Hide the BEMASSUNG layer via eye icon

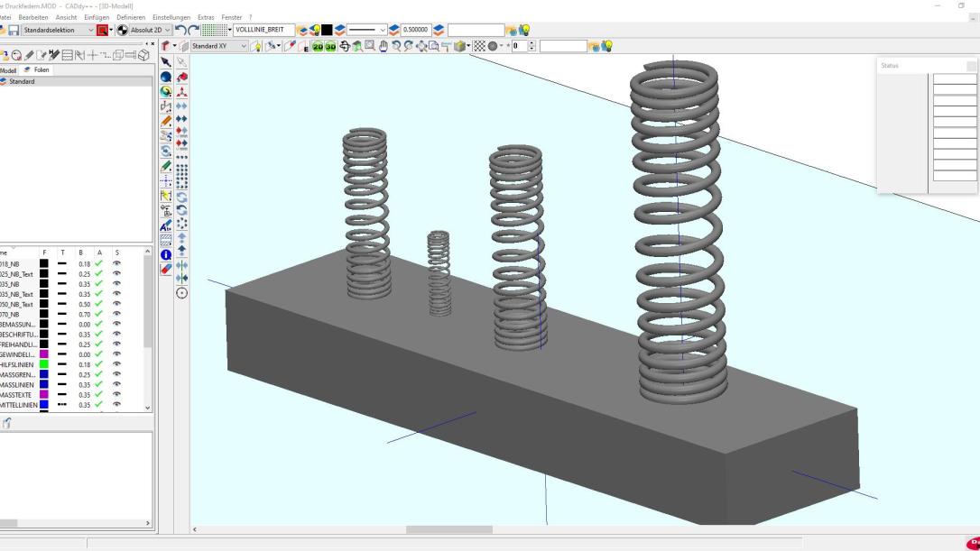point(116,323)
